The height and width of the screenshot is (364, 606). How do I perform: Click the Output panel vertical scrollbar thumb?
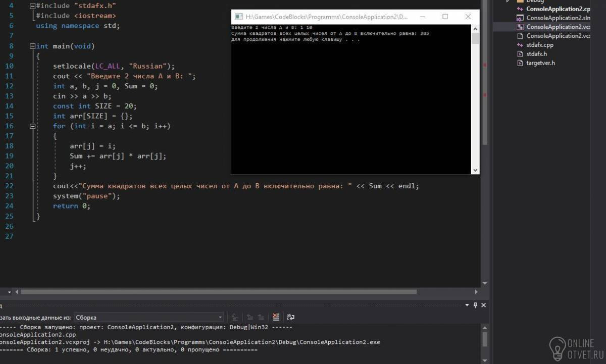tap(485, 338)
